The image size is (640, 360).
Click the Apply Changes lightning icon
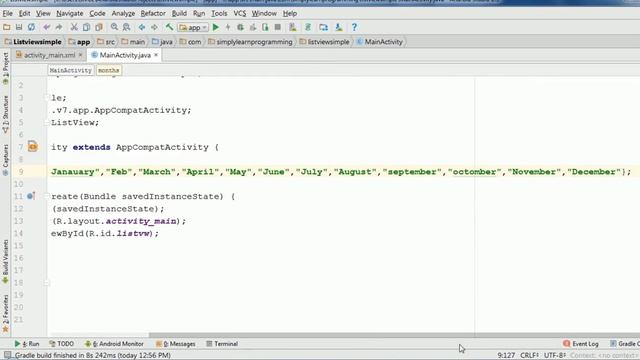(x=228, y=27)
